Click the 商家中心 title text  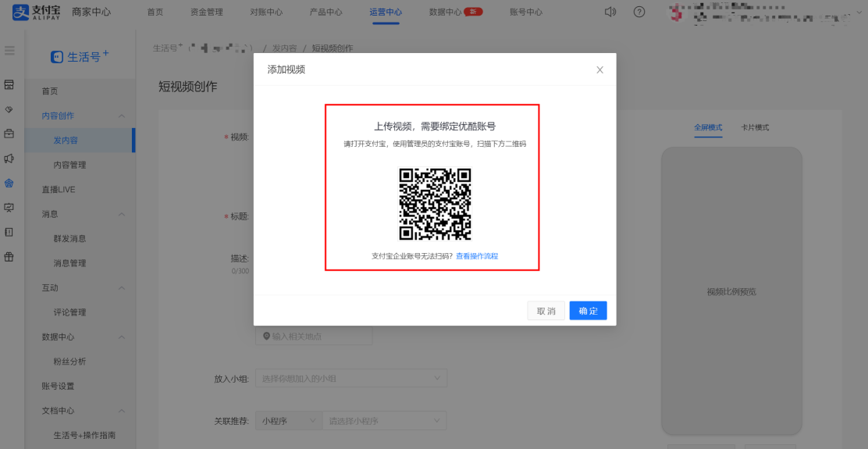pos(91,12)
